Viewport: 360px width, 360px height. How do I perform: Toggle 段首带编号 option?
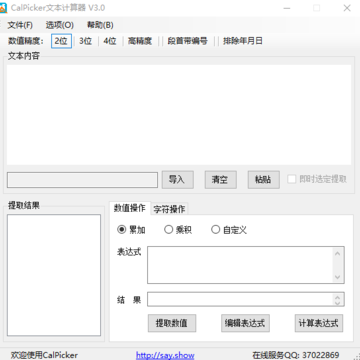[x=187, y=41]
